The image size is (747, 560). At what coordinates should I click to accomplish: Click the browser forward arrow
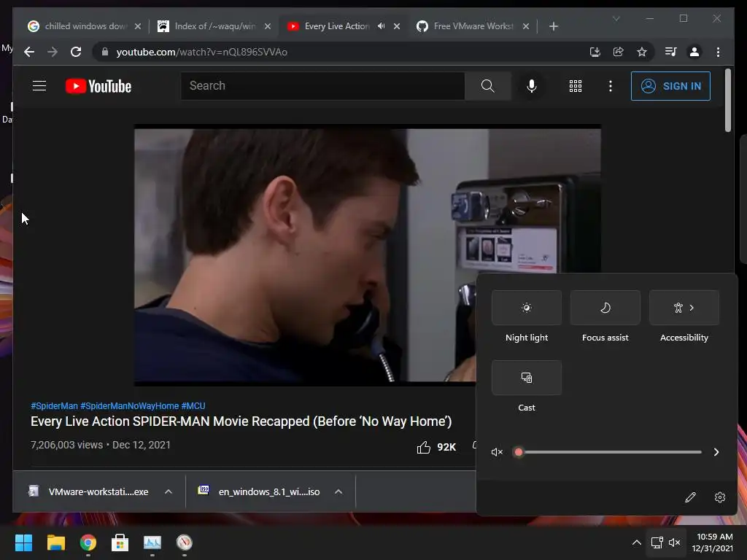point(53,52)
